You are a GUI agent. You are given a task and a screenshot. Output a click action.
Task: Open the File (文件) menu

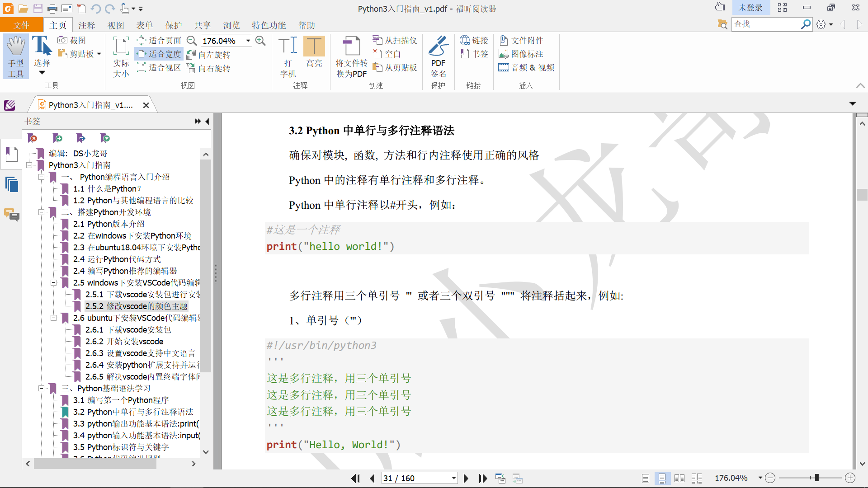point(21,25)
